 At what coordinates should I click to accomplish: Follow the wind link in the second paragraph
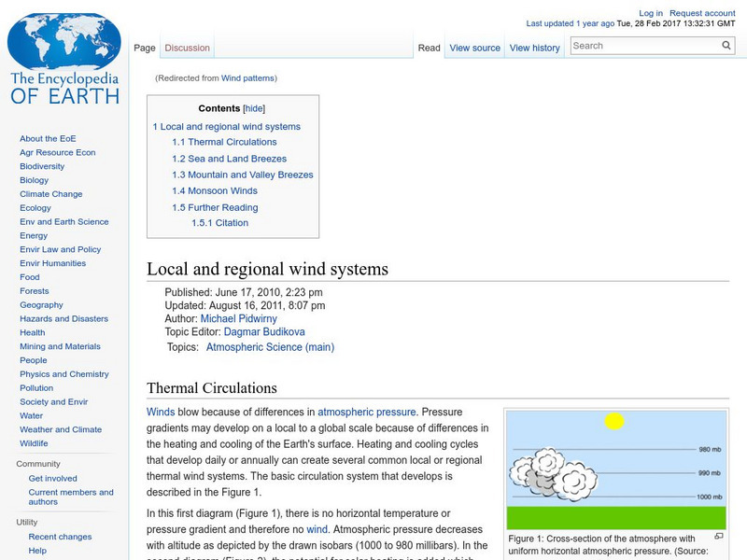coord(317,529)
